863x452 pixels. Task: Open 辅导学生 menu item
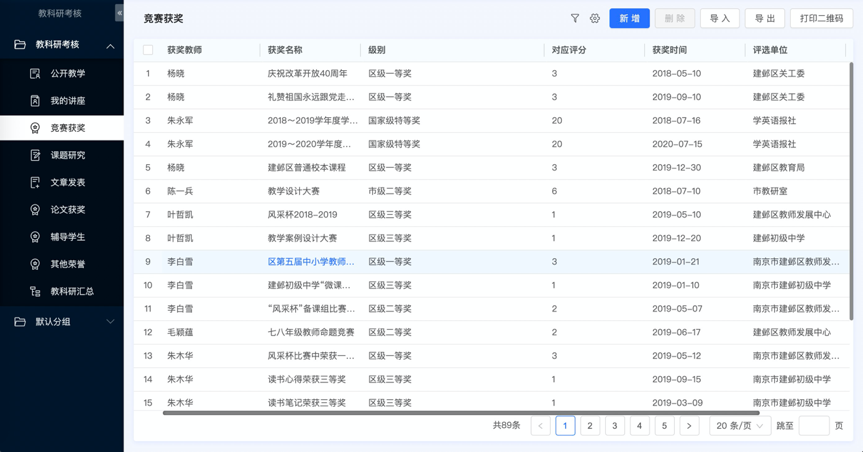pos(62,237)
